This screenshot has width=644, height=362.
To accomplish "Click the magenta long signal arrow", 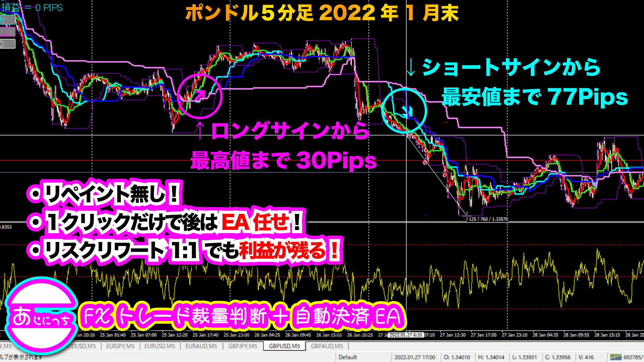I will click(200, 95).
